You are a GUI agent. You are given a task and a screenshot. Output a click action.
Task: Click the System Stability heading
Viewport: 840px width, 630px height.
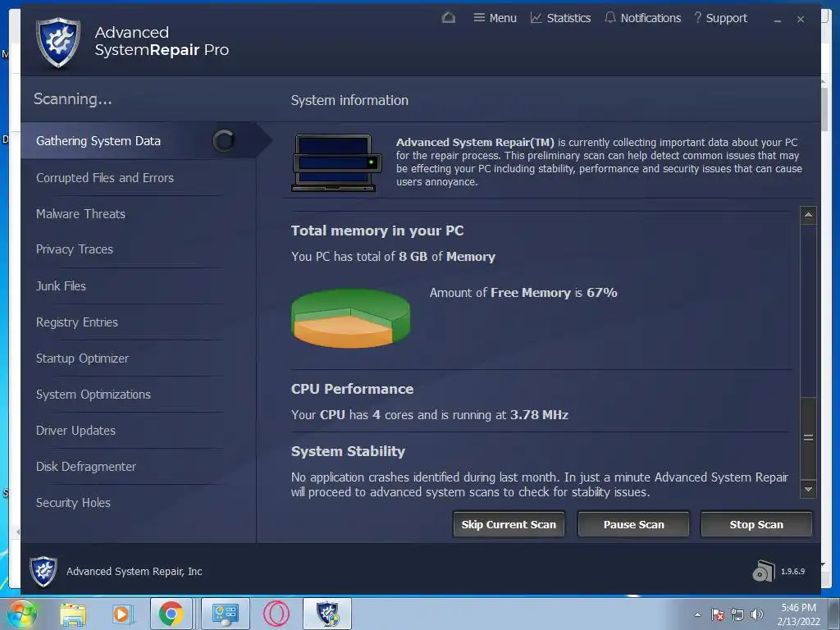coord(348,451)
